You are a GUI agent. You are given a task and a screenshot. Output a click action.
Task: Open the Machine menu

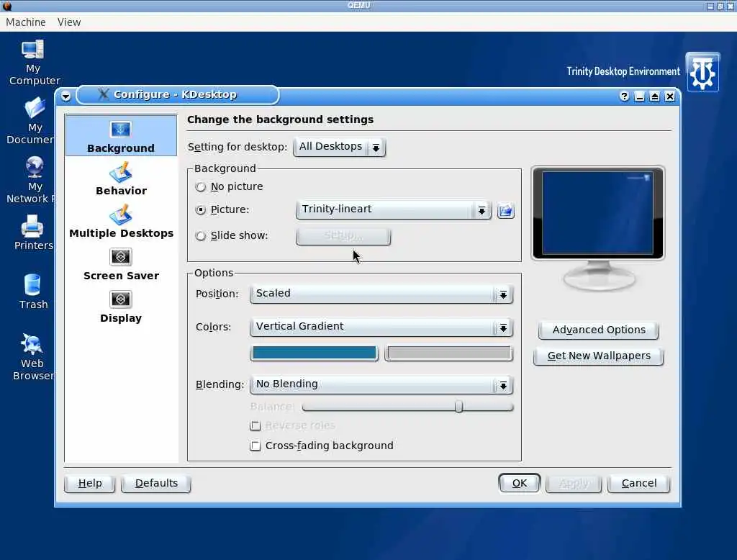click(26, 22)
